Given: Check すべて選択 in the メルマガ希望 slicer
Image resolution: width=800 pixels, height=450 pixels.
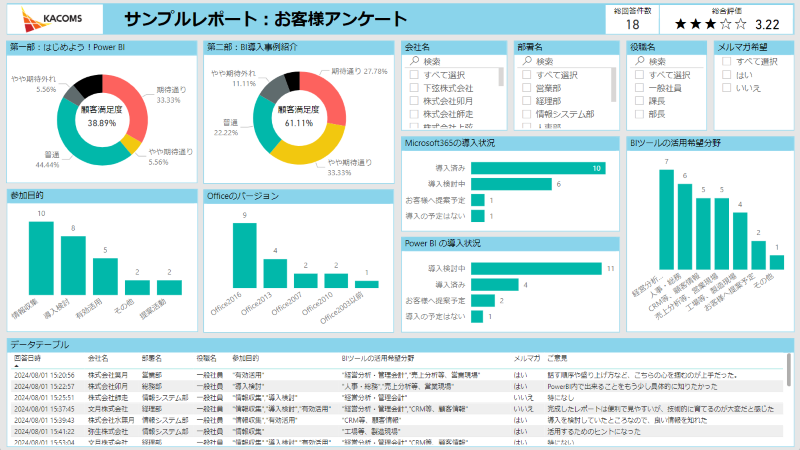Looking at the screenshot, I should (727, 61).
